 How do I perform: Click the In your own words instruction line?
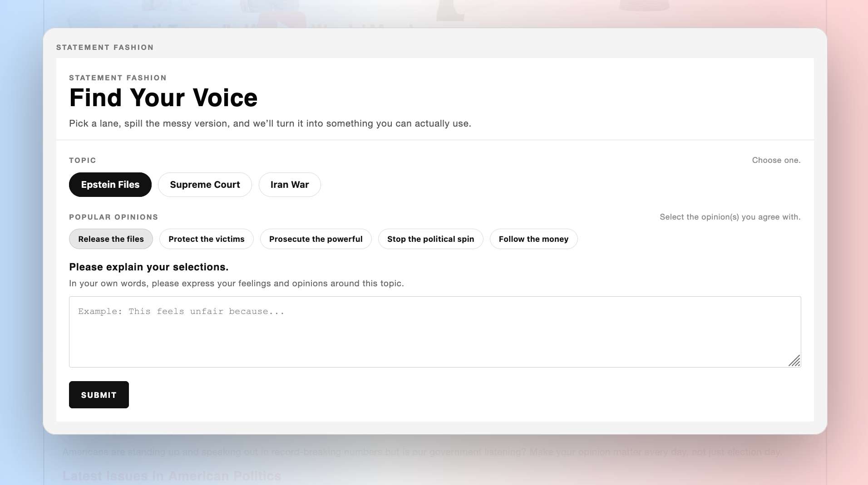pyautogui.click(x=237, y=284)
